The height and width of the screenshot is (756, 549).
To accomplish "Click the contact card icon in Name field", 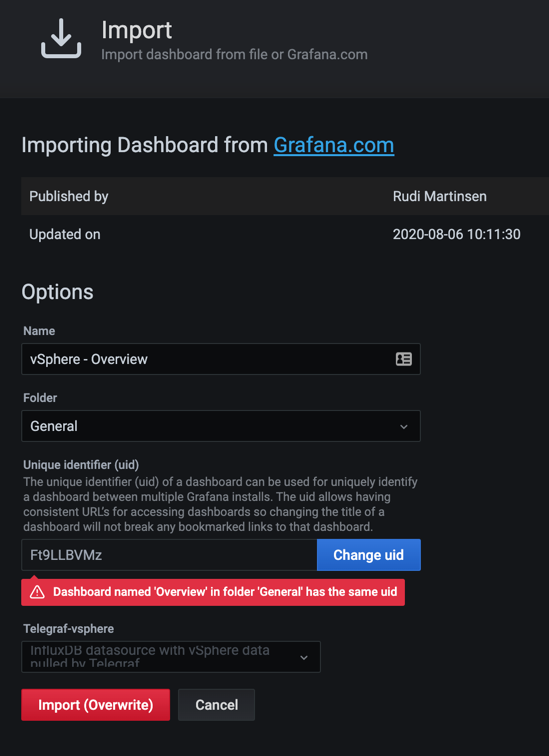I will pos(403,359).
